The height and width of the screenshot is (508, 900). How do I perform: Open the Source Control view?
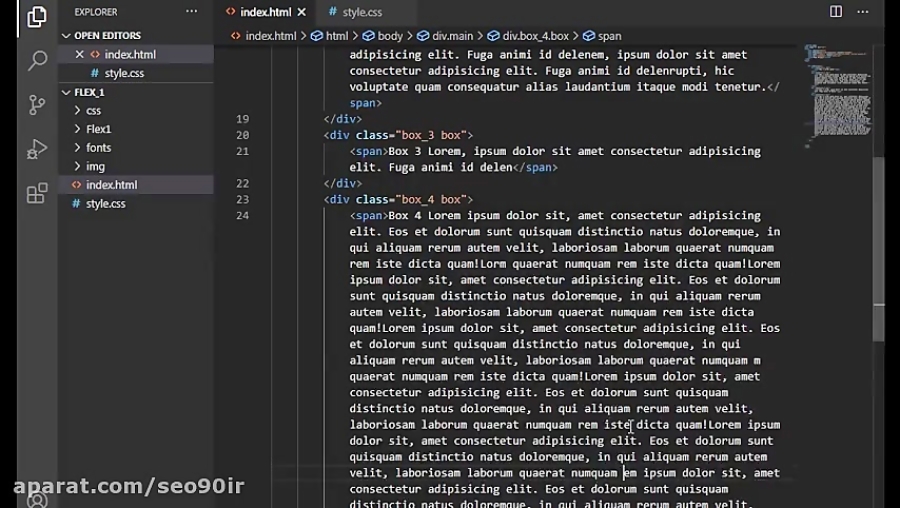click(x=37, y=105)
